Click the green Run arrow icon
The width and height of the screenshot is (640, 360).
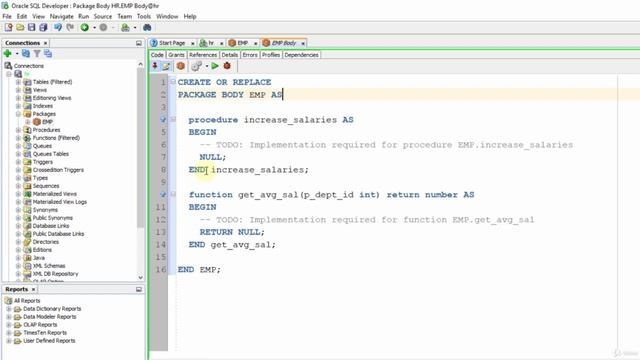215,66
